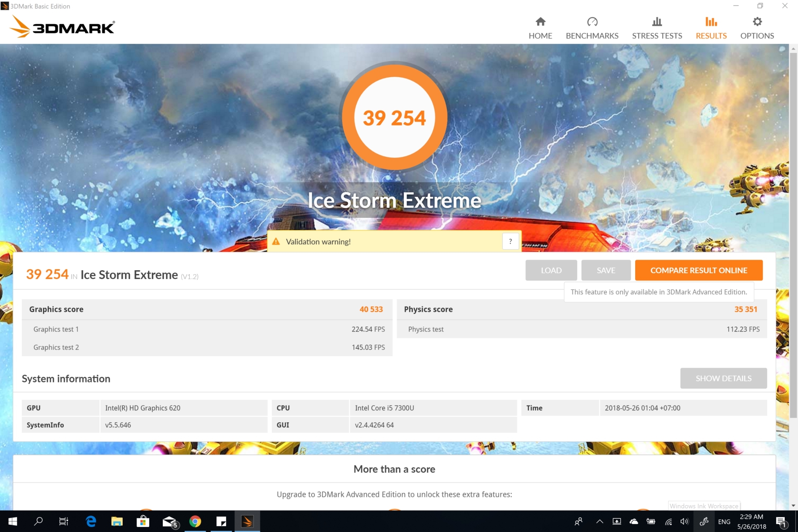The width and height of the screenshot is (798, 532).
Task: Switch to the BENCHMARKS tab
Action: click(592, 28)
